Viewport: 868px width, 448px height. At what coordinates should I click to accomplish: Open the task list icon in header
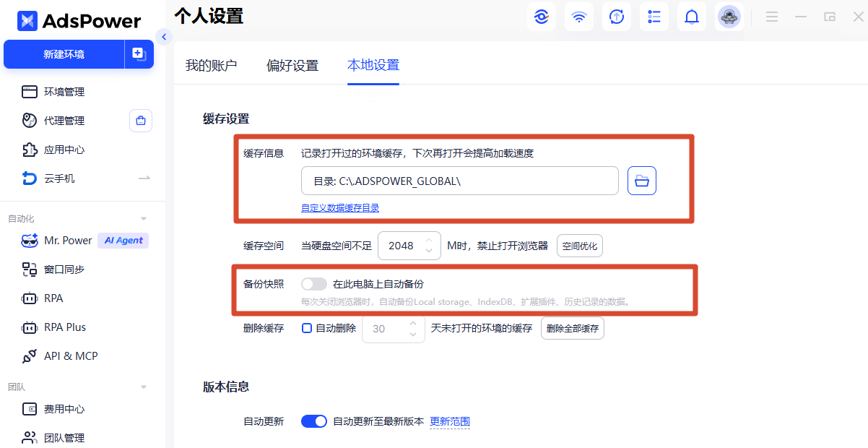(654, 17)
